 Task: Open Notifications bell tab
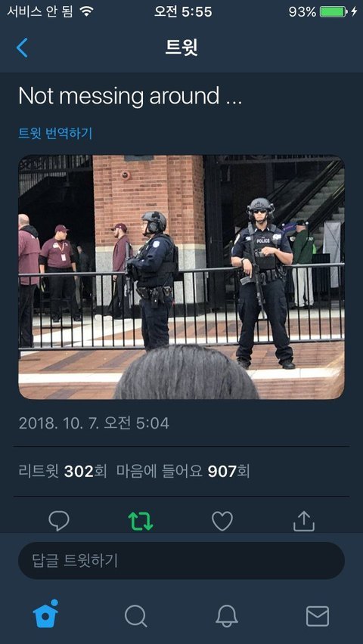(227, 616)
